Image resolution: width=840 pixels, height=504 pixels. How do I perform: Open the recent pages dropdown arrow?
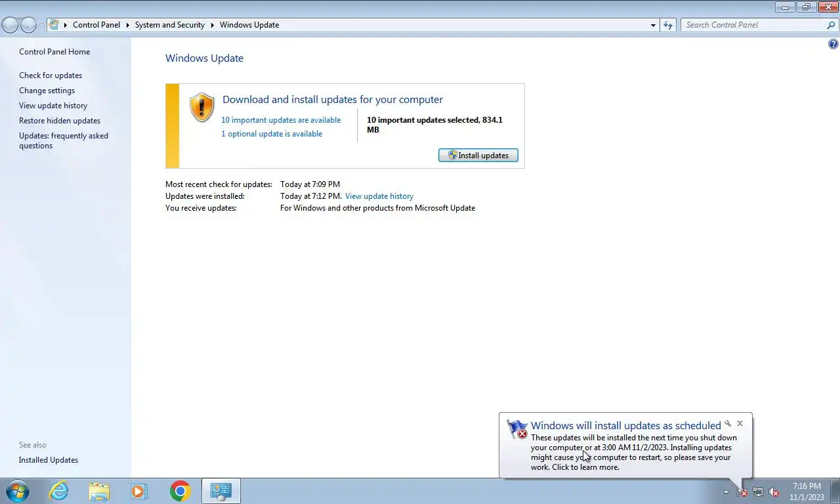[x=41, y=25]
